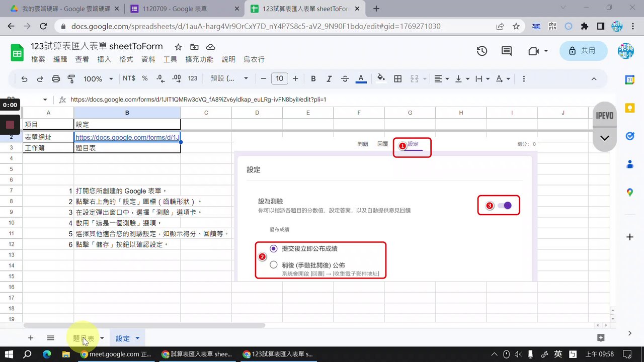
Task: Open the 設定 sheet tab dropdown arrow
Action: coord(137,338)
